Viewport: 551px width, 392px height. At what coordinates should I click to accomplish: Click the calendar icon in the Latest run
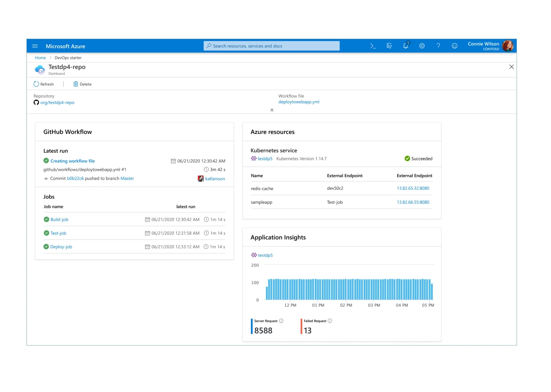click(173, 161)
